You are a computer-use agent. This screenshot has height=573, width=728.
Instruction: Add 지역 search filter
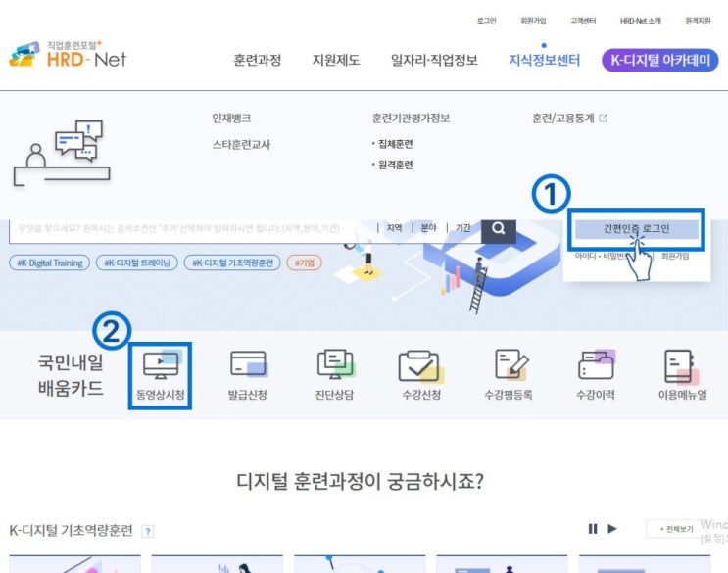point(394,228)
